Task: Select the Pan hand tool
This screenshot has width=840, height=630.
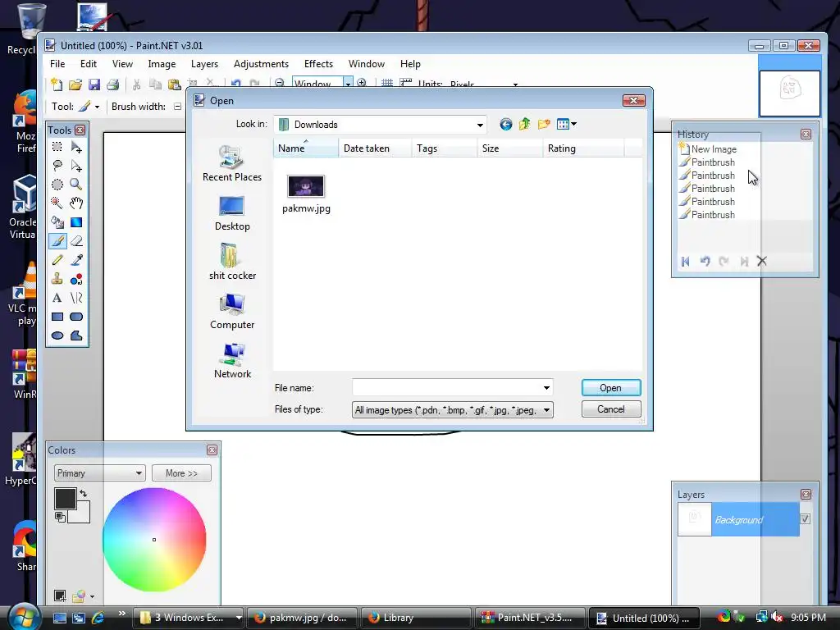Action: tap(76, 203)
